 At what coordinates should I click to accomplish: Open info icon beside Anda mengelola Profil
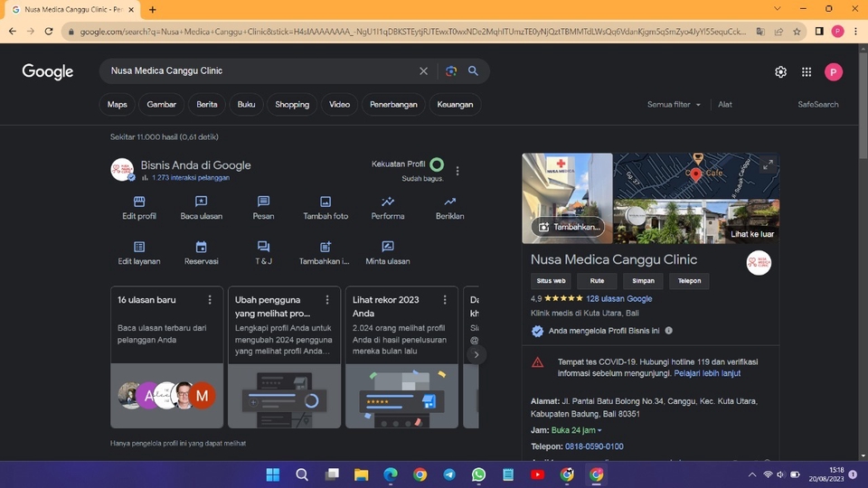coord(669,331)
